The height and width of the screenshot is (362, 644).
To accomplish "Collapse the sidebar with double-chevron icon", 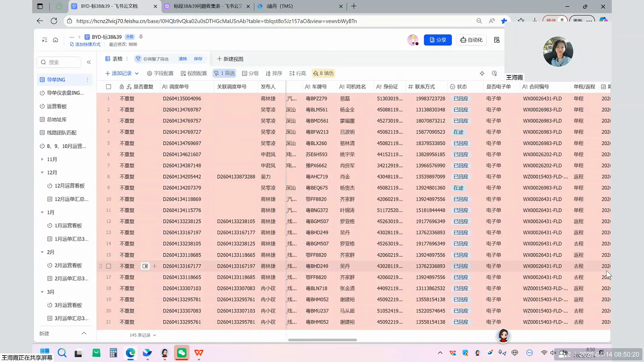I will 89,62.
